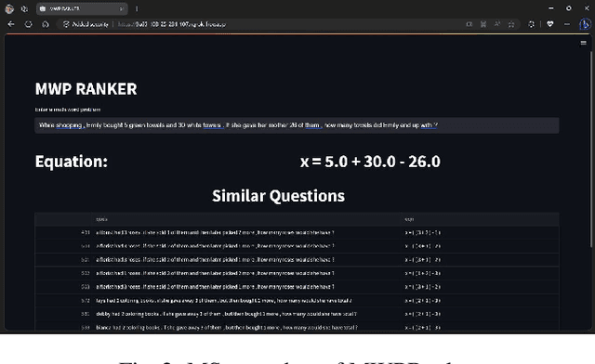This screenshot has height=364, width=595.
Task: Reload the current page
Action: tap(29, 24)
